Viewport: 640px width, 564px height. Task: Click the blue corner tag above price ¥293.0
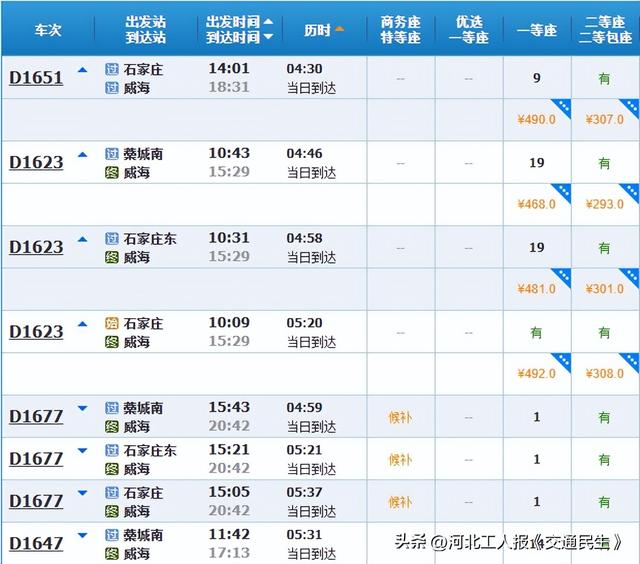pyautogui.click(x=631, y=191)
